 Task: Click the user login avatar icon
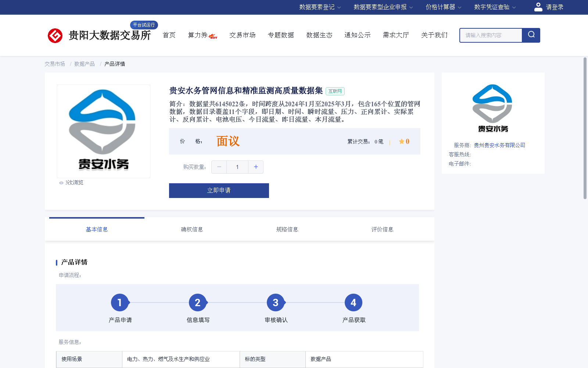point(538,7)
